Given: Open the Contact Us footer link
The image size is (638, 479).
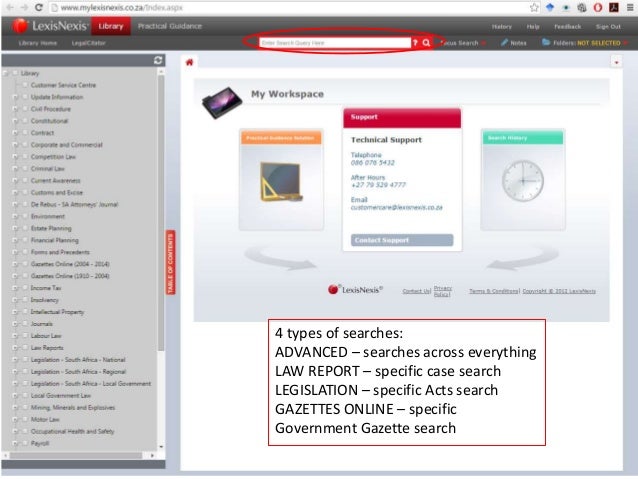Looking at the screenshot, I should click(x=416, y=291).
